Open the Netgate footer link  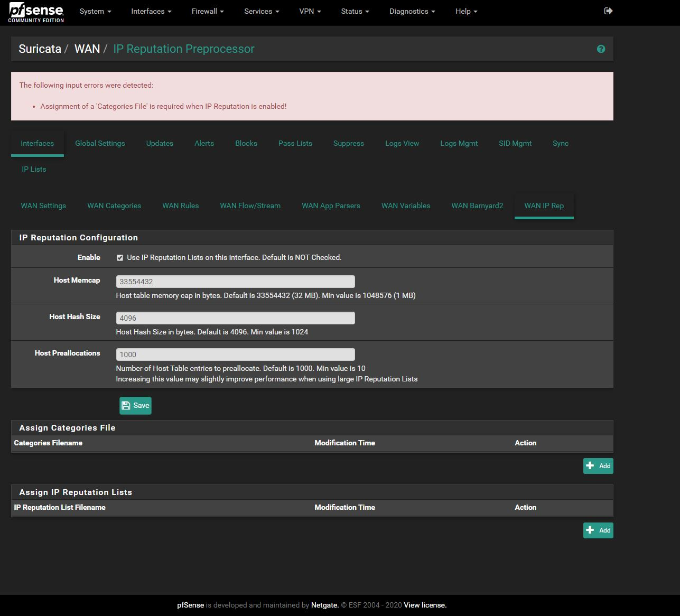tap(324, 605)
